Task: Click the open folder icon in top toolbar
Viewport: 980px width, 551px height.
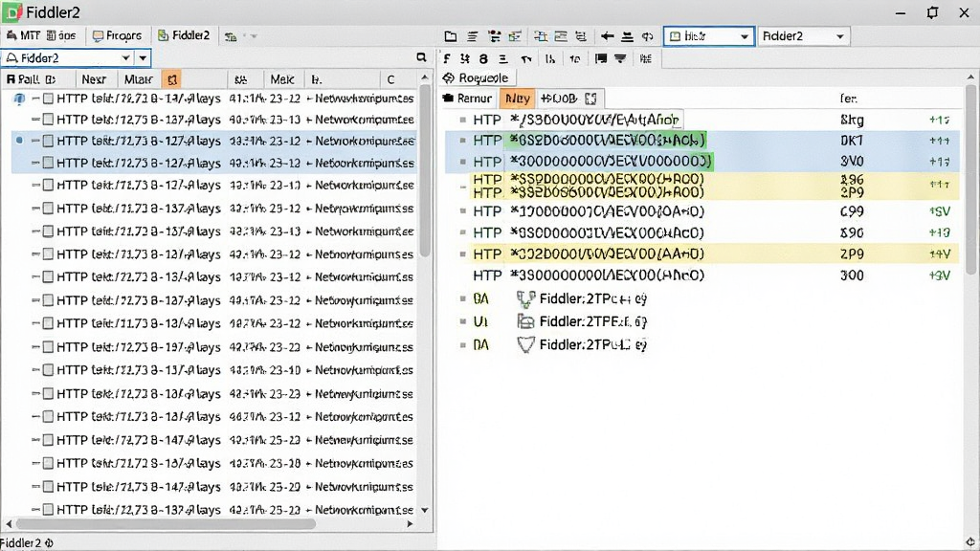Action: tap(450, 36)
